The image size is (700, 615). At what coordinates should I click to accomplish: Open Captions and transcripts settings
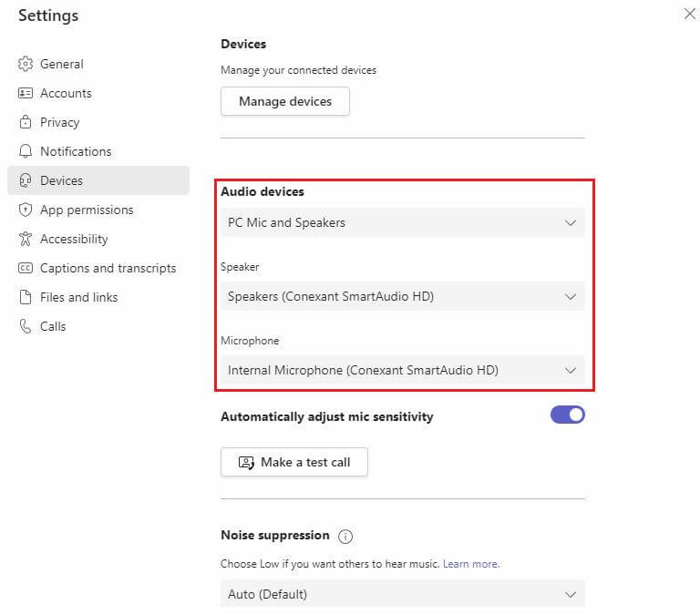pyautogui.click(x=108, y=268)
